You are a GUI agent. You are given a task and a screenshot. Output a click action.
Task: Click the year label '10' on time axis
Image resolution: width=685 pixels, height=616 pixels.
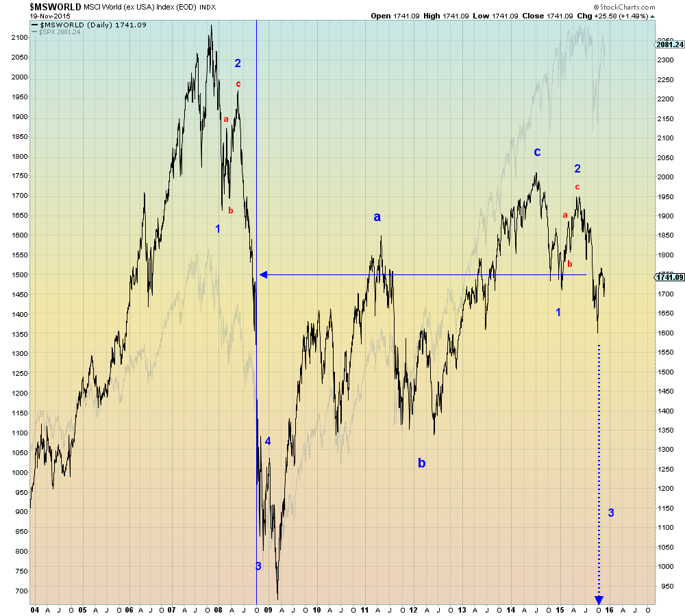pos(316,610)
